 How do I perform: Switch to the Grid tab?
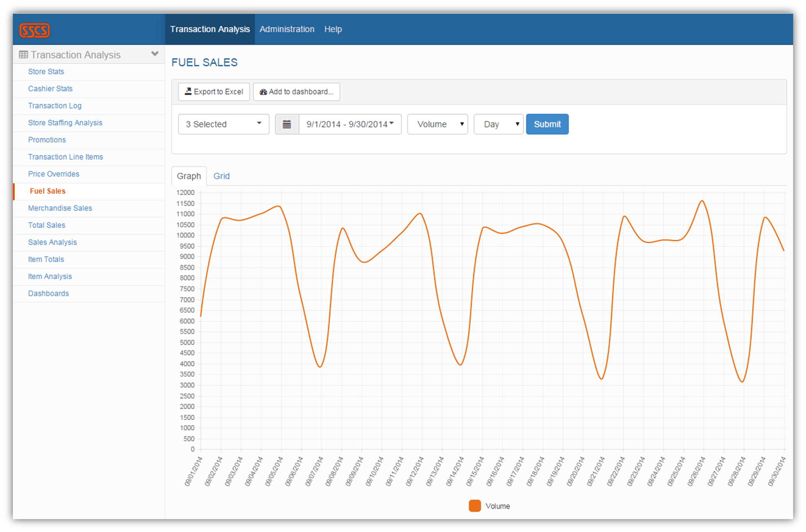[221, 176]
